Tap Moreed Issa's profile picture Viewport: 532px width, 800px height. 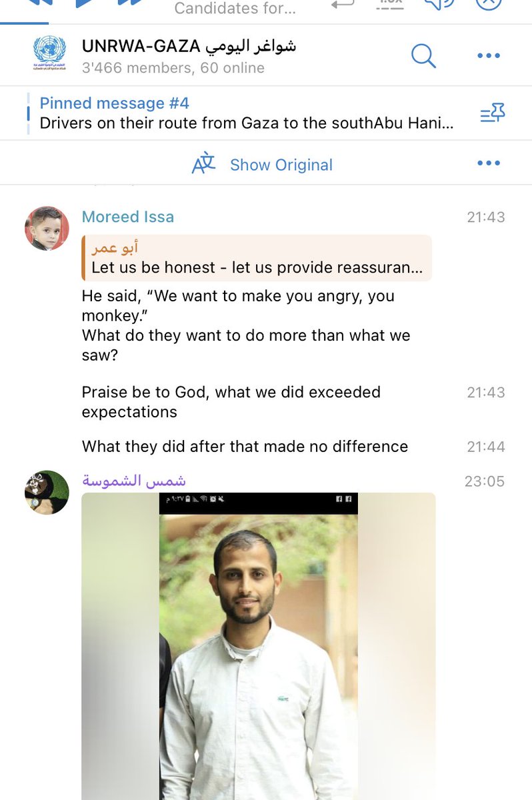pos(47,228)
